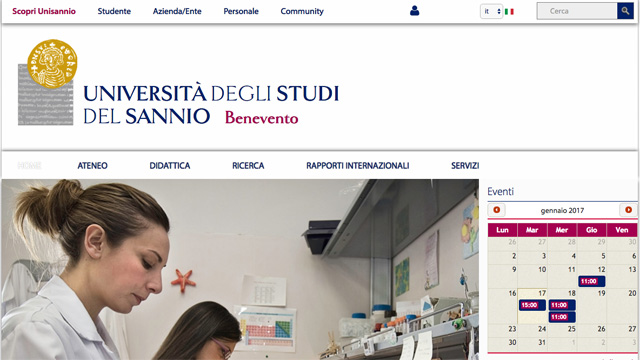
Task: Select the ATENEO navigation tab
Action: (92, 165)
